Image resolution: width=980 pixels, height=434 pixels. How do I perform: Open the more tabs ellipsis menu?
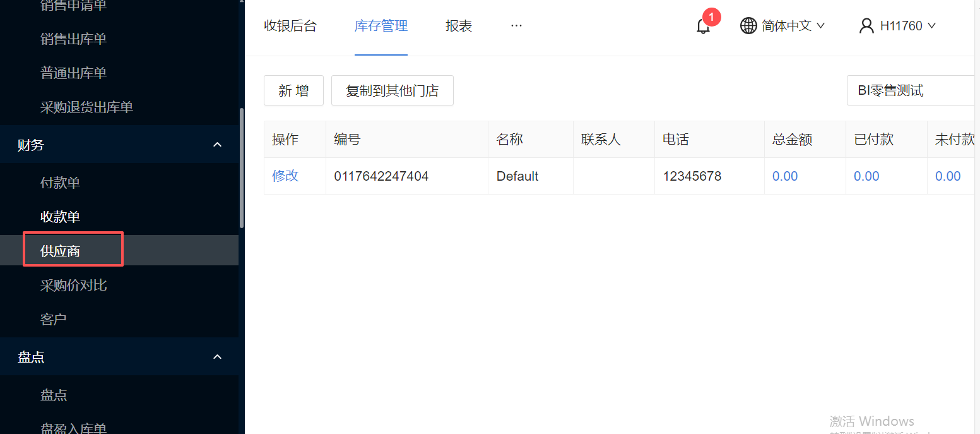click(516, 26)
